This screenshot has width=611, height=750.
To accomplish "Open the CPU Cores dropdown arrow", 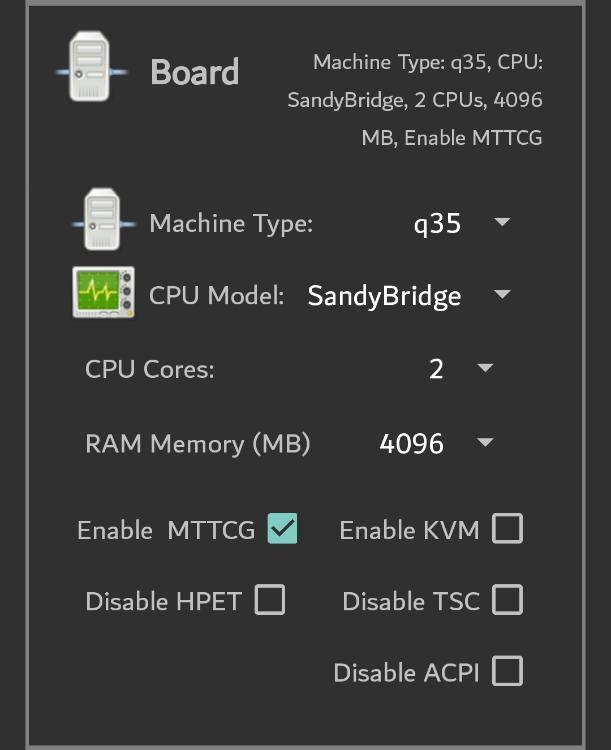I will click(485, 368).
